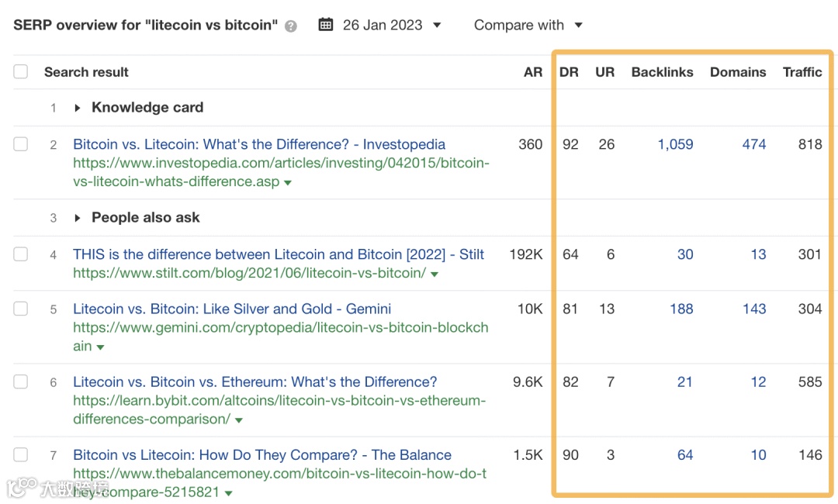Open the calendar date picker icon

[325, 24]
